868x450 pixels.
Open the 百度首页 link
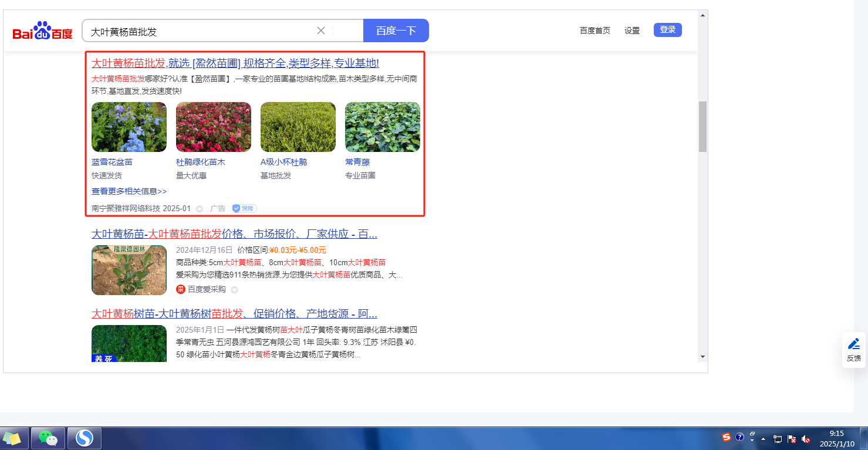pos(595,31)
